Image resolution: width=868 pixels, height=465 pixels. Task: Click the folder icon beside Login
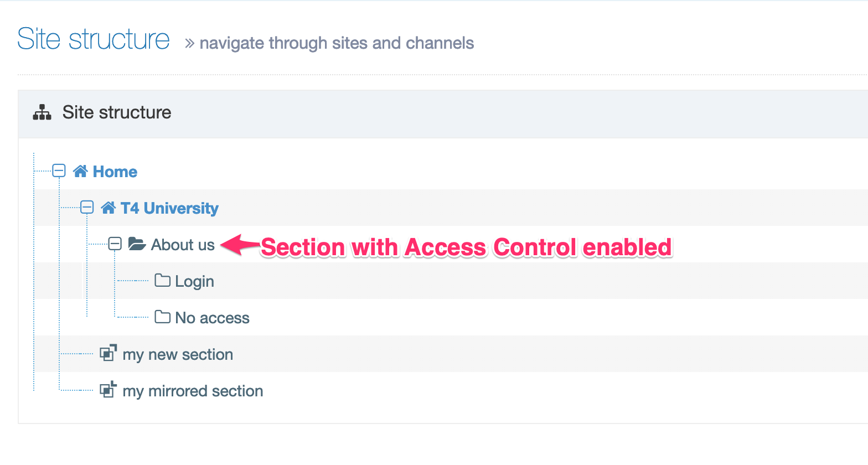point(162,280)
